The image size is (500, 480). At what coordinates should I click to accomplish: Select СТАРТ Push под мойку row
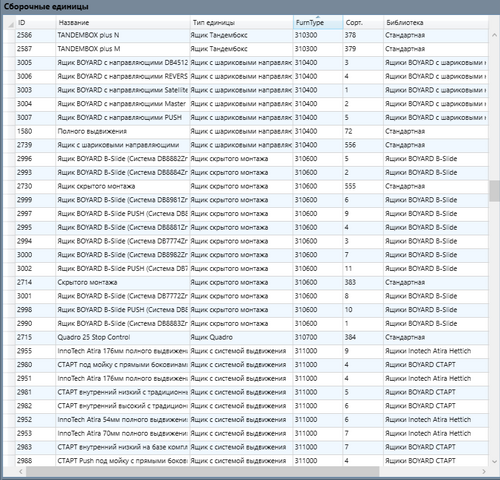click(246, 461)
